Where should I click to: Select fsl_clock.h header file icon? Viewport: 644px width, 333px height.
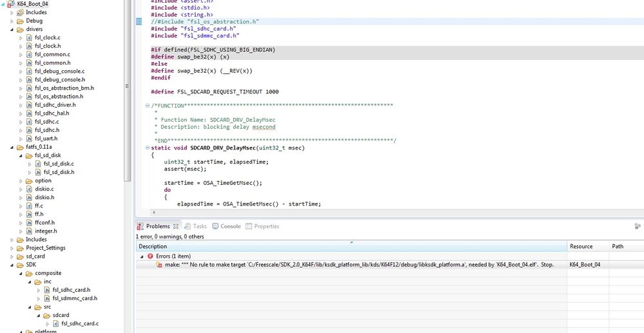click(x=29, y=46)
